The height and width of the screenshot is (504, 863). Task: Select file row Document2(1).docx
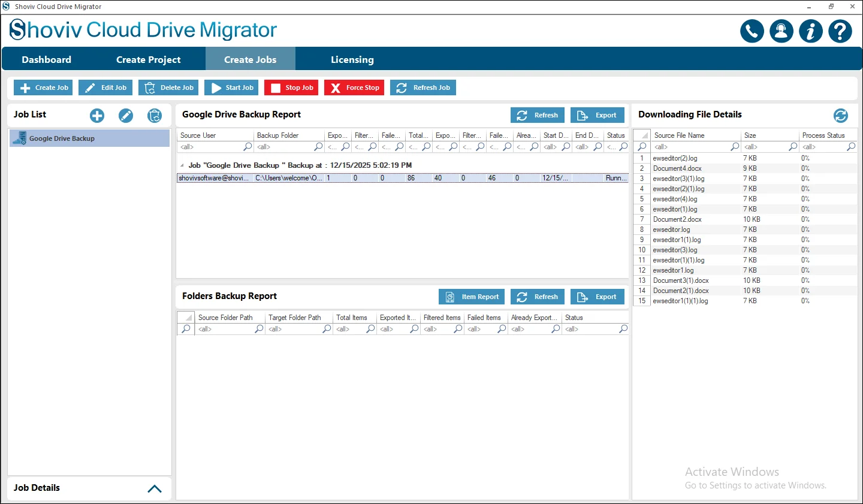pos(745,291)
